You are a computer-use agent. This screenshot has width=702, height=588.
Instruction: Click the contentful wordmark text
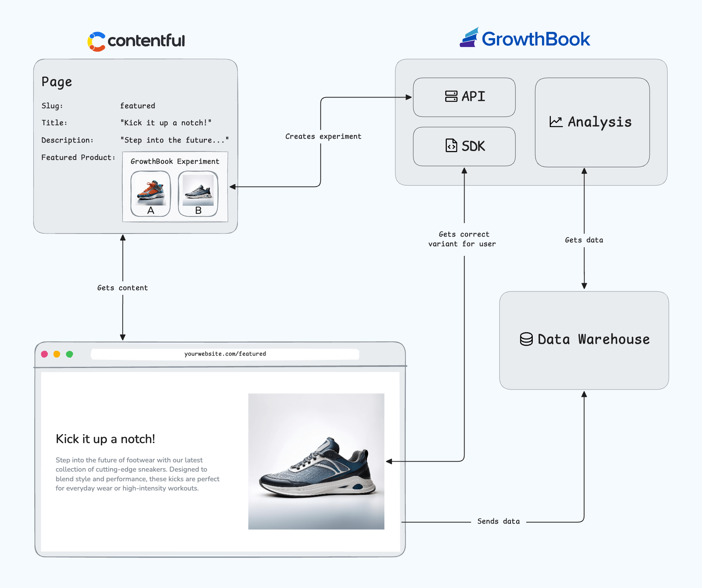tap(146, 41)
